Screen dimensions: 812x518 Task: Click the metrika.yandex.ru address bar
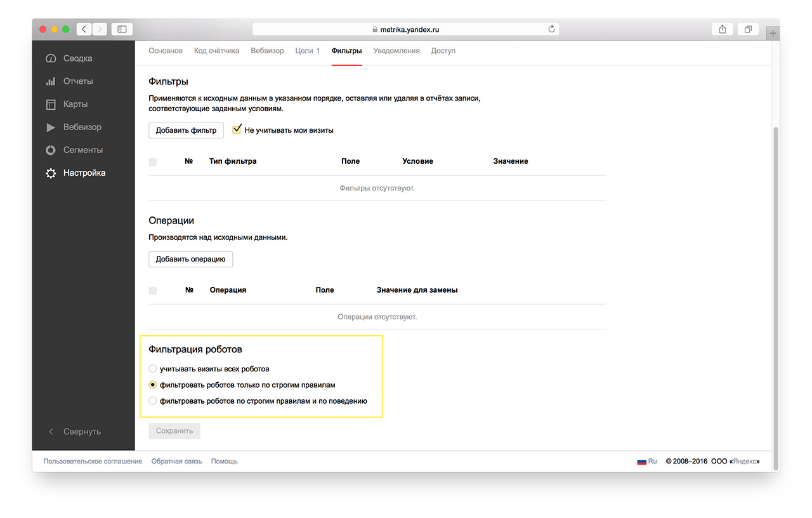[405, 29]
